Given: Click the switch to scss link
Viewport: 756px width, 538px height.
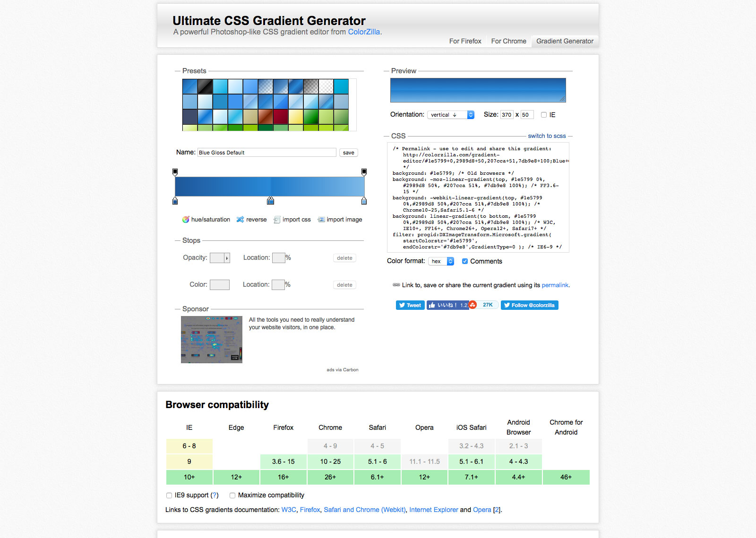Looking at the screenshot, I should (x=547, y=136).
